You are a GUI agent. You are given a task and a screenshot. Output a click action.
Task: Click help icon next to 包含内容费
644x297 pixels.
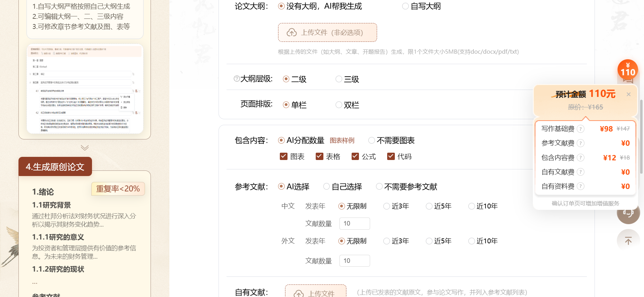pos(580,158)
